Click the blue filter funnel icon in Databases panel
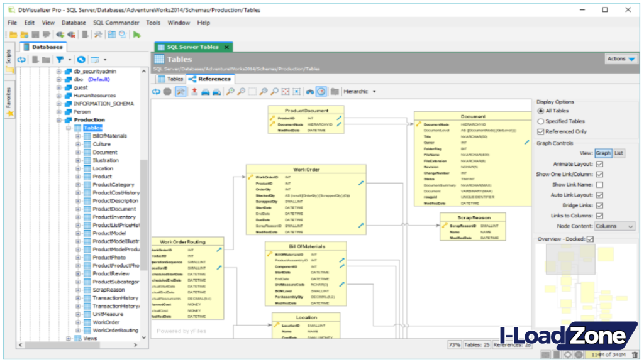The width and height of the screenshot is (644, 362). (60, 60)
